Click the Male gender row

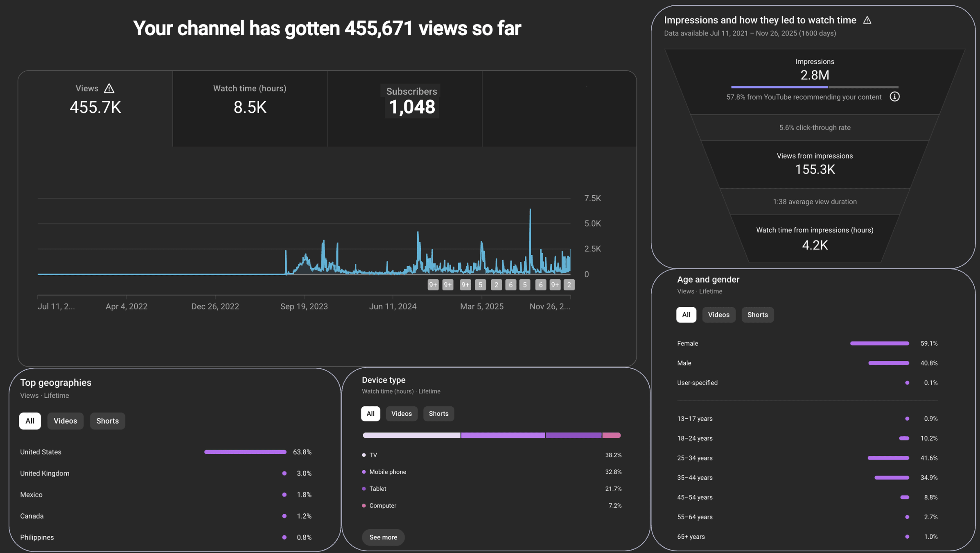pyautogui.click(x=807, y=363)
